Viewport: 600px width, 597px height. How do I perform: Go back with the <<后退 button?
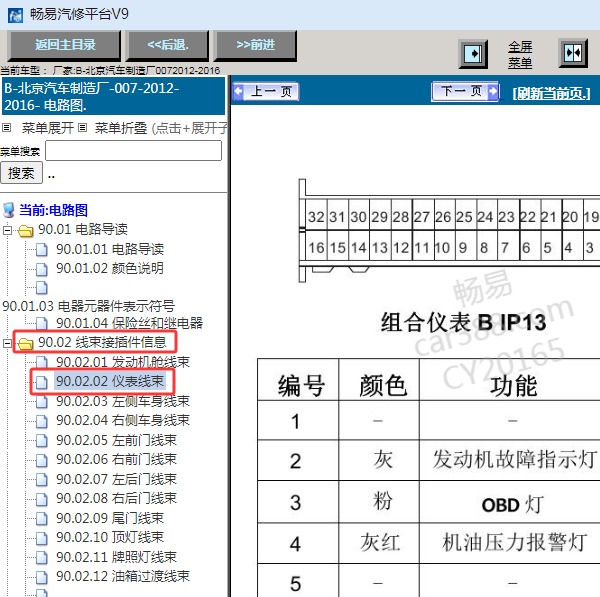168,45
